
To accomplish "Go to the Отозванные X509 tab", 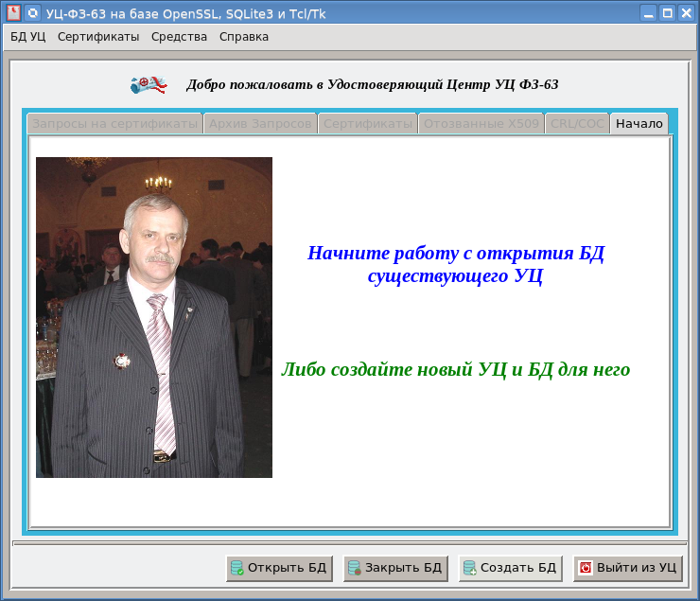I will [x=481, y=124].
